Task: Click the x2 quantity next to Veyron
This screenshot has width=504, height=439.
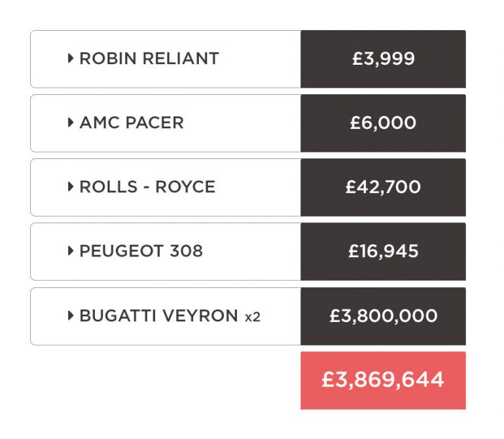Action: click(253, 317)
